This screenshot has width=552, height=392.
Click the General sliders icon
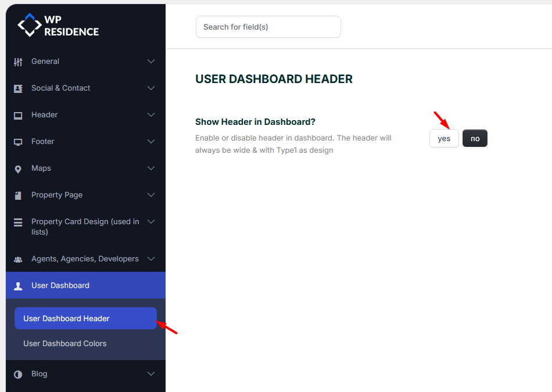[18, 62]
